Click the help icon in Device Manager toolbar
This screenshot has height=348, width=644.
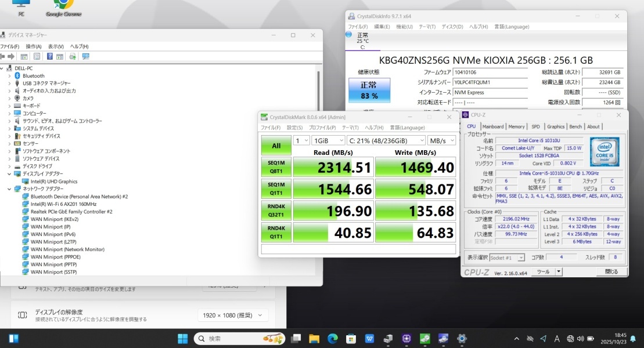point(50,56)
